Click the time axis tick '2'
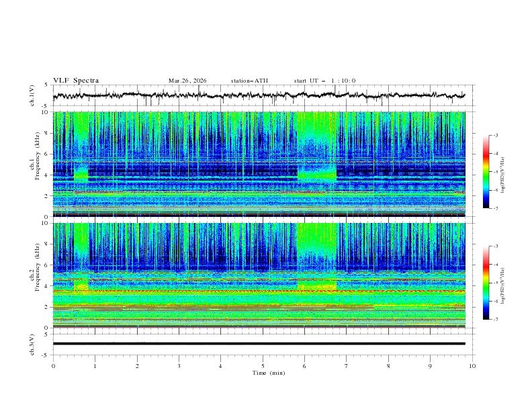The height and width of the screenshot is (411, 532). 137,366
